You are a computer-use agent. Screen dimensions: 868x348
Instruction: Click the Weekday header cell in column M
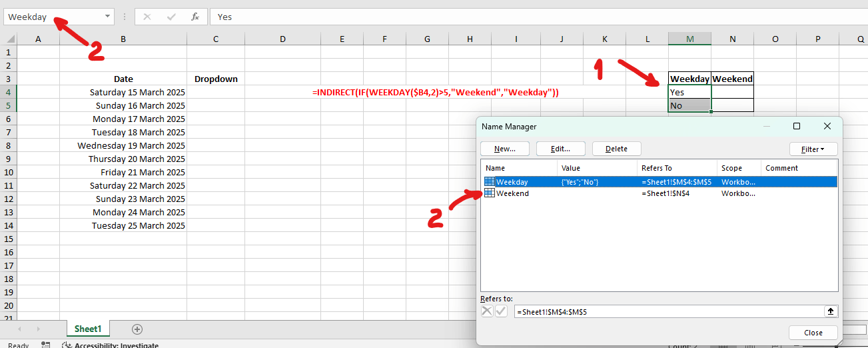(689, 79)
